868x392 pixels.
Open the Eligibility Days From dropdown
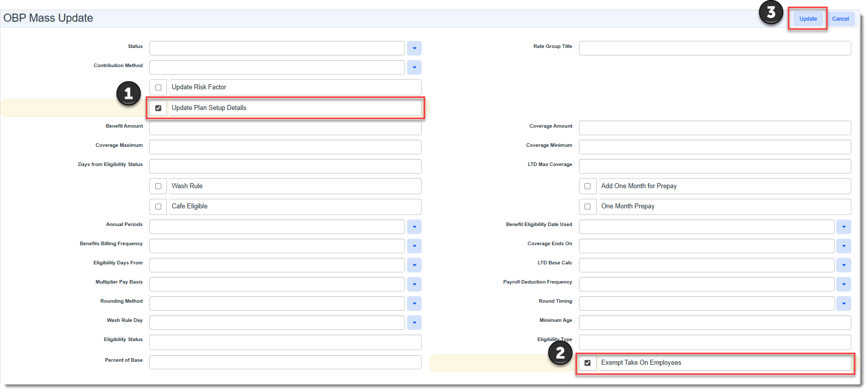pyautogui.click(x=414, y=265)
